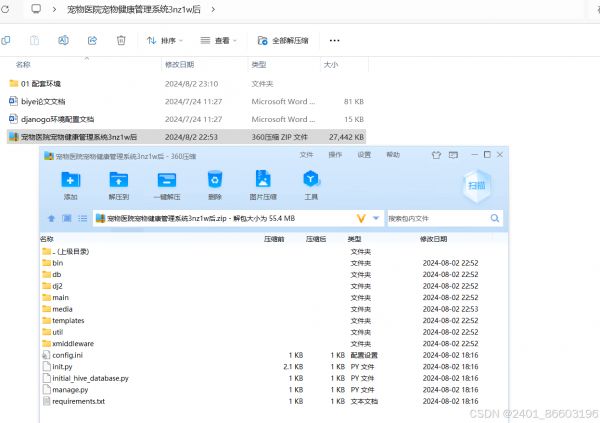Select the 'config.ini' file in archive
Viewport: 600px width, 423px height.
pos(63,355)
